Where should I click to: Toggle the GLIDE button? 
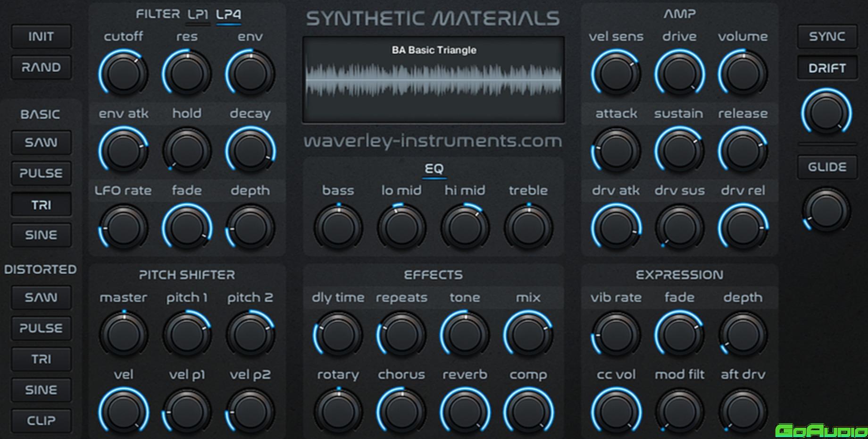(x=827, y=167)
